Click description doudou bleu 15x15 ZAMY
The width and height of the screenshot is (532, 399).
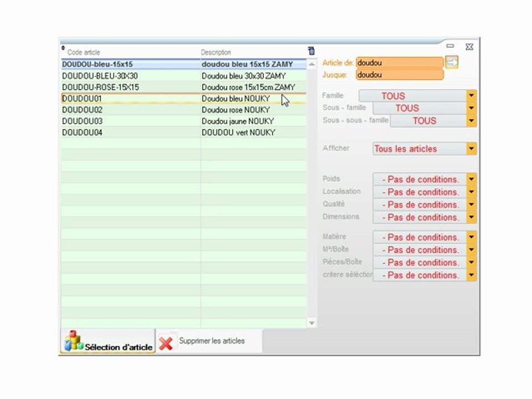(x=247, y=64)
